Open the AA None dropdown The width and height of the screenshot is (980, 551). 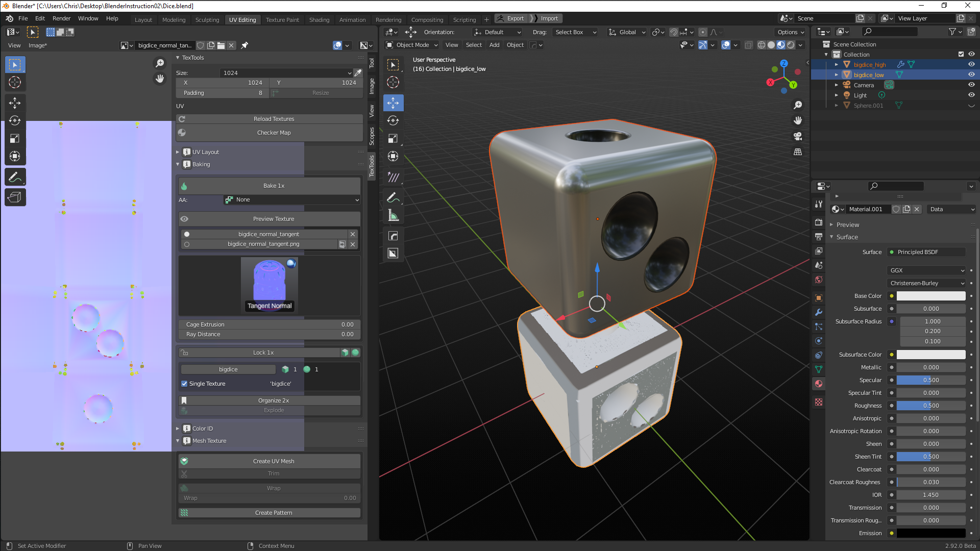[x=292, y=200]
